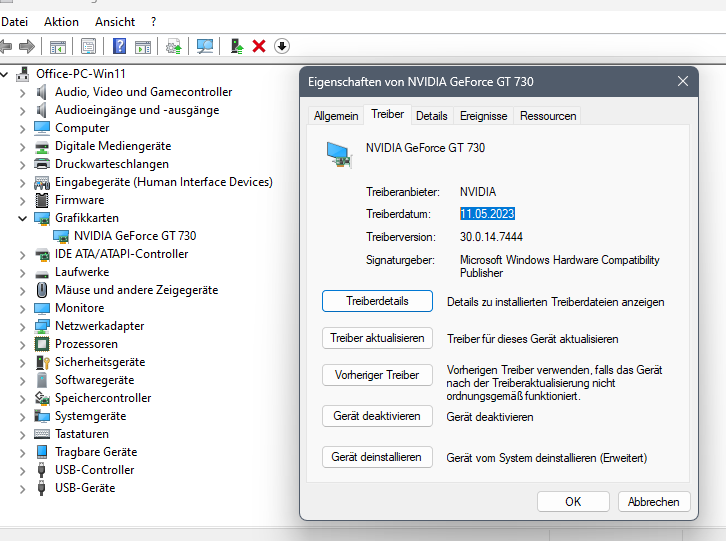726x541 pixels.
Task: Click the Abbrechen button
Action: (654, 502)
